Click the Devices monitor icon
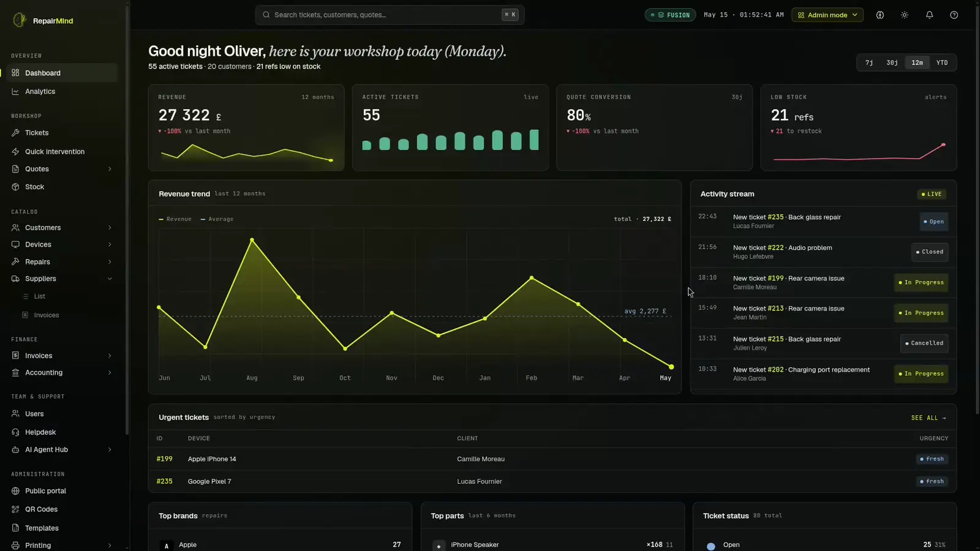 tap(15, 244)
